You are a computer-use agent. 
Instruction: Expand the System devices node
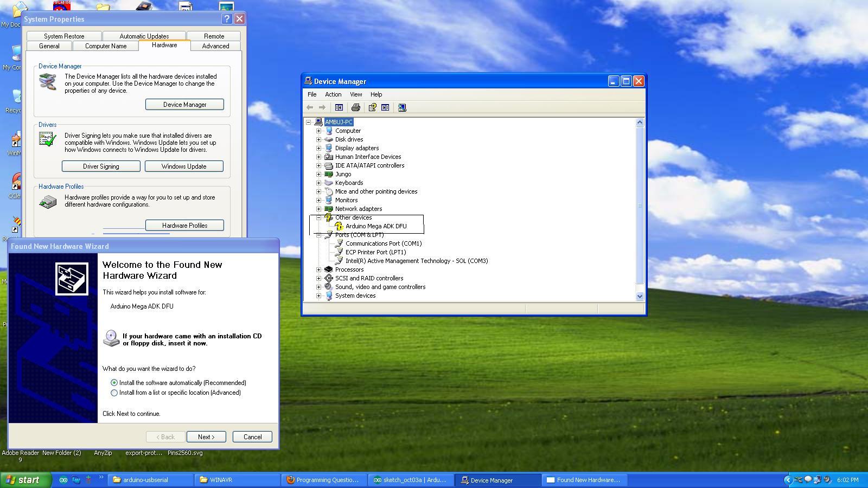(x=319, y=296)
